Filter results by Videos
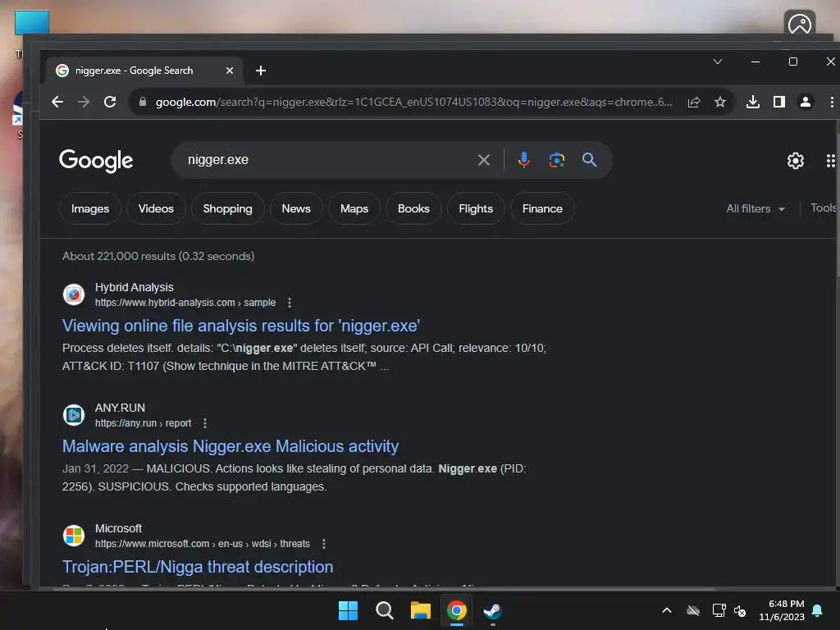The image size is (840, 630). tap(156, 208)
